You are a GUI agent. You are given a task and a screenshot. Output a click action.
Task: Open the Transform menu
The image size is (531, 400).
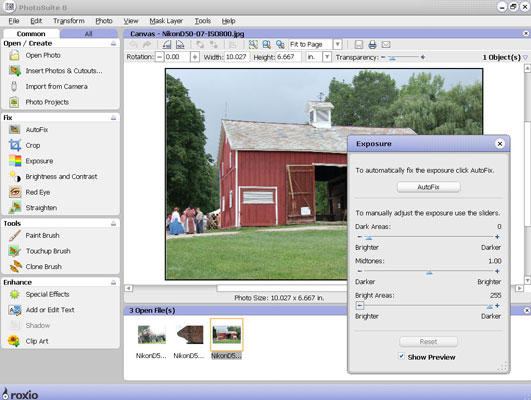(x=69, y=21)
